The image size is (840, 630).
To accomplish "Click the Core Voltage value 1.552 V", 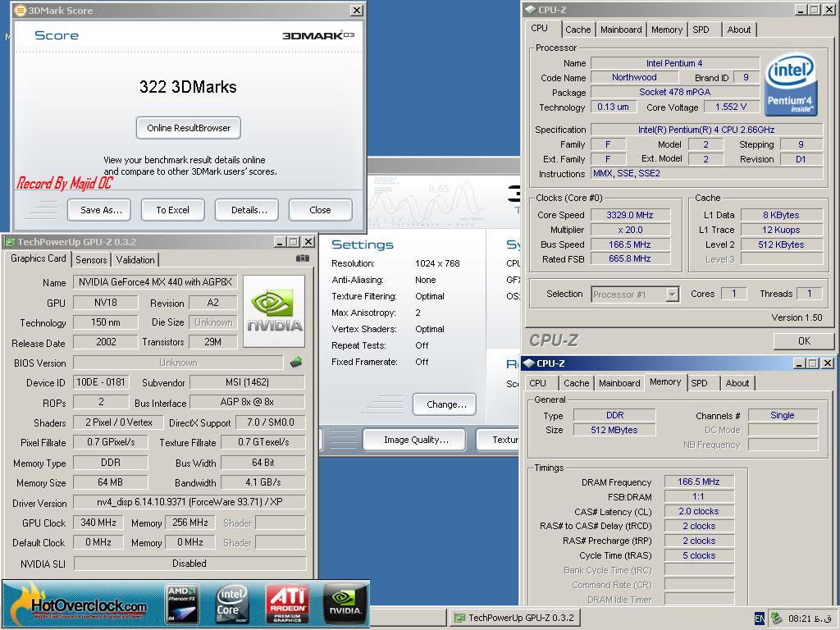I will 731,107.
